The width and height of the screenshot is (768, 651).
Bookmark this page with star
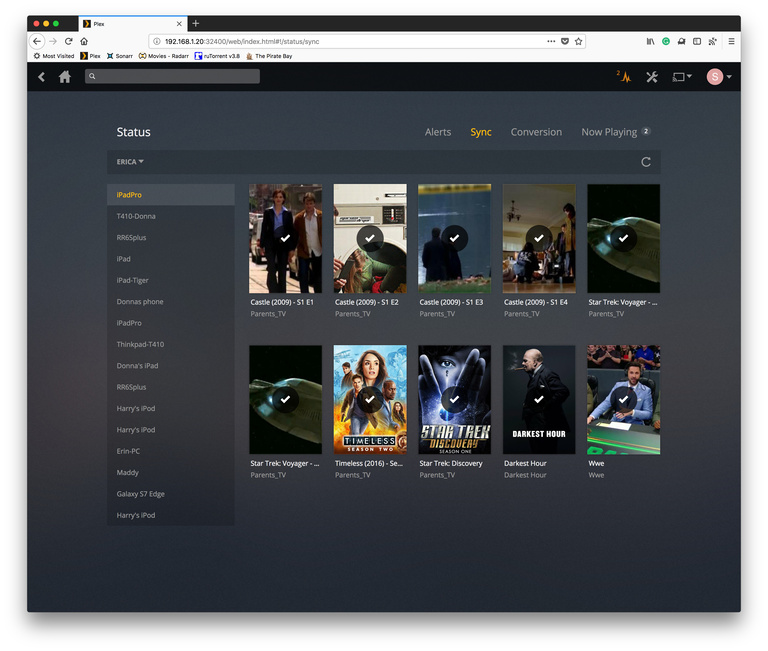coord(578,42)
